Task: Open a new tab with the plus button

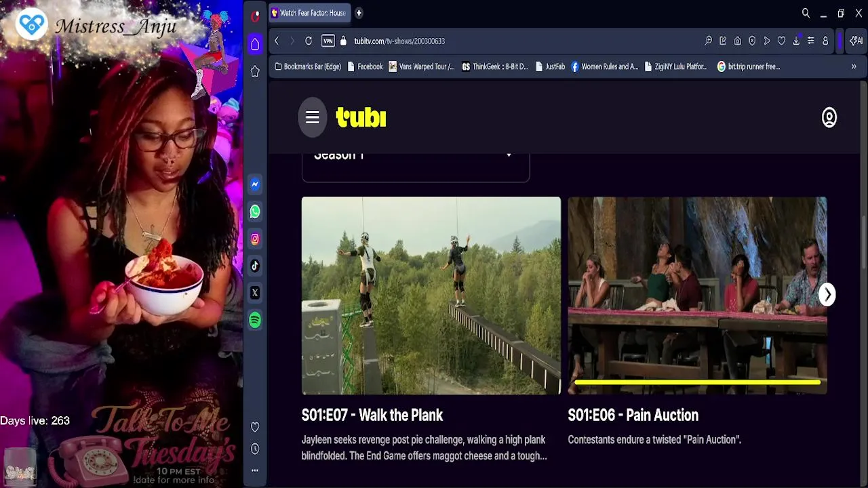Action: (x=359, y=13)
